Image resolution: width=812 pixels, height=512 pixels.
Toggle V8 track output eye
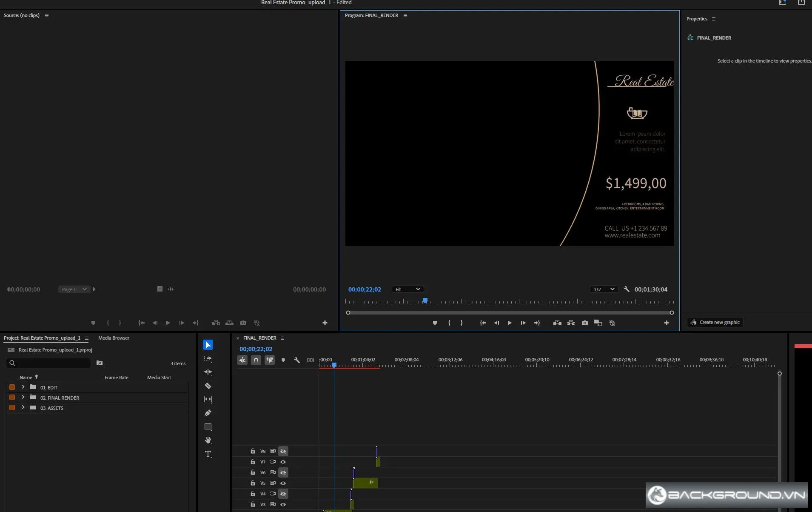tap(283, 451)
